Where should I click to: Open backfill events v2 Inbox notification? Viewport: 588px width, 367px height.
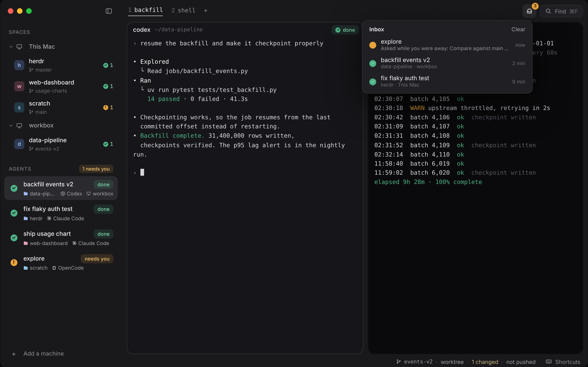point(447,63)
